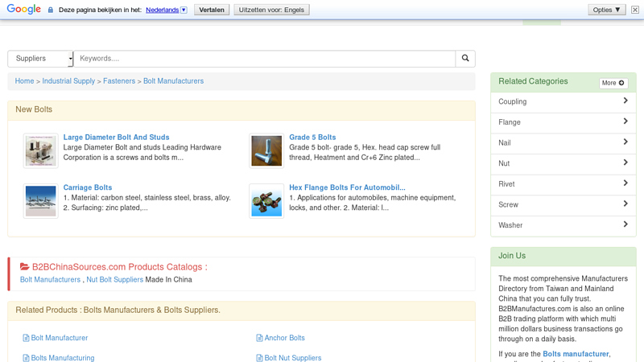The image size is (644, 362).
Task: Open Industrial Supply breadcrumb link
Action: point(68,81)
